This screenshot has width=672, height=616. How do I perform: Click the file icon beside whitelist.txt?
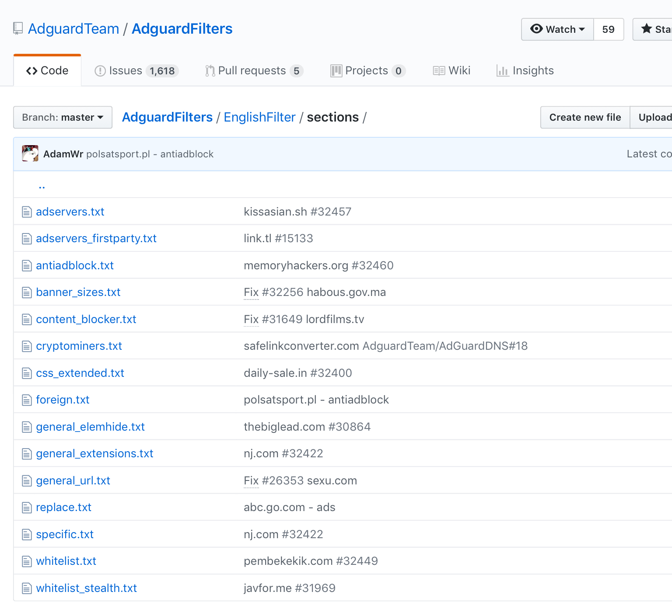click(x=27, y=561)
